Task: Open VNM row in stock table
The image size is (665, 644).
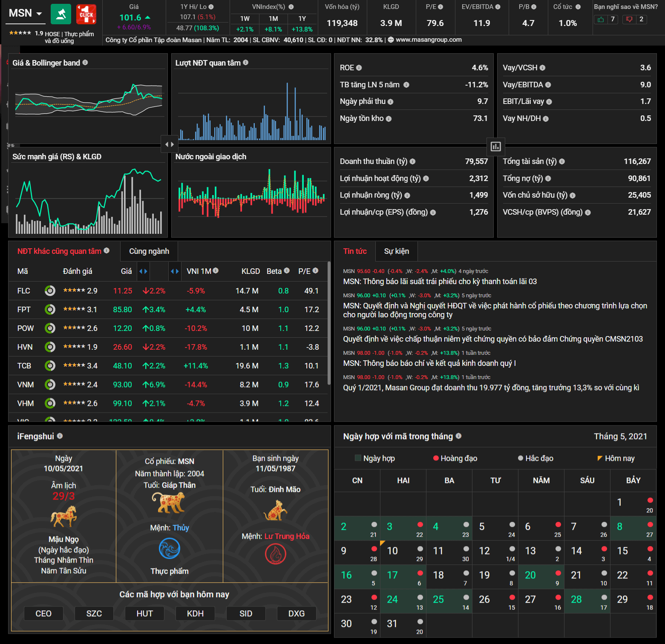Action: tap(168, 385)
